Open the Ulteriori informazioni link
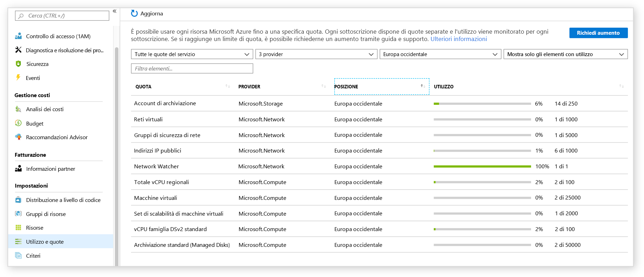 tap(458, 39)
